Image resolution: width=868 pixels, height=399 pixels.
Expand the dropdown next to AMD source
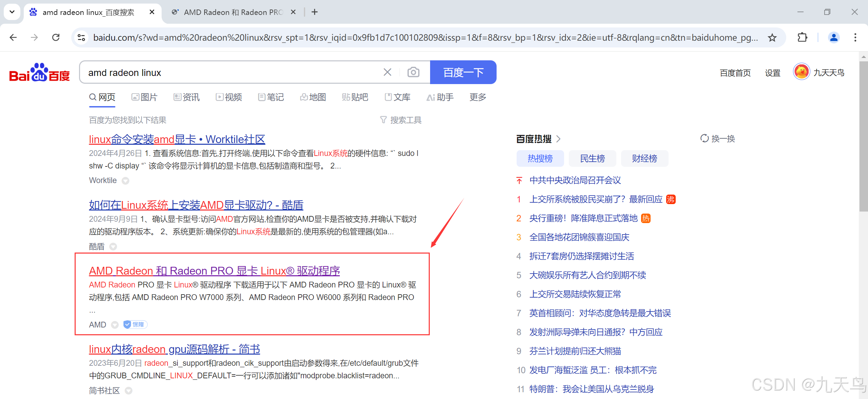tap(115, 325)
